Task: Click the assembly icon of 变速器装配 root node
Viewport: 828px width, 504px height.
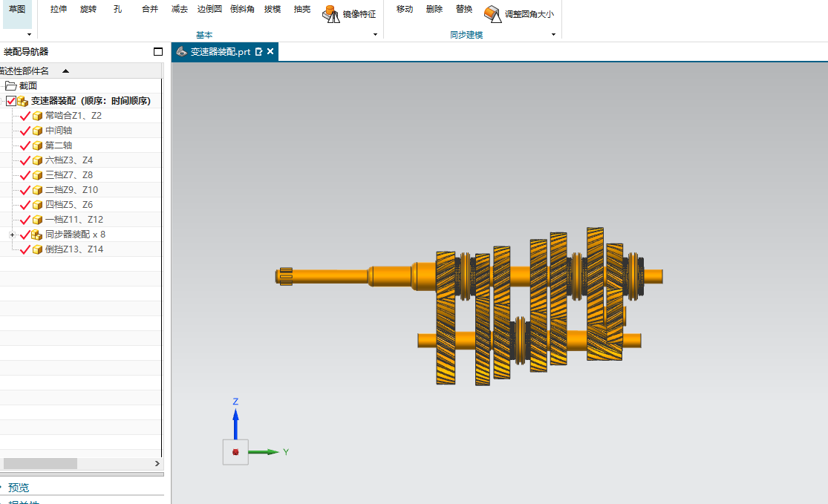Action: 23,101
